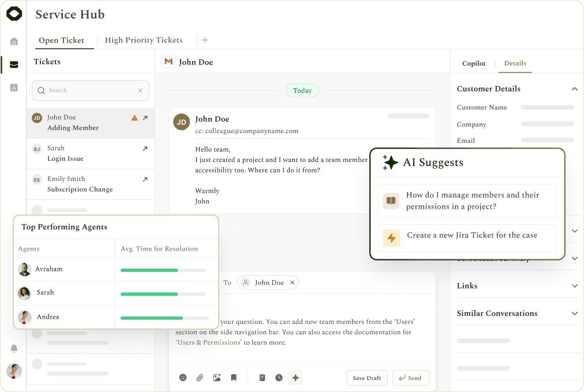Click the book icon in AI suggestion
This screenshot has width=584, height=392.
point(391,201)
